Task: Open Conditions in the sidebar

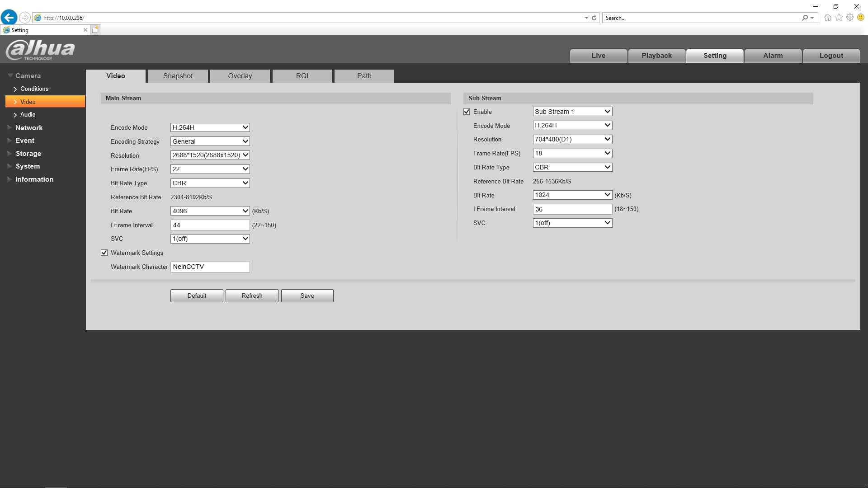Action: tap(34, 89)
